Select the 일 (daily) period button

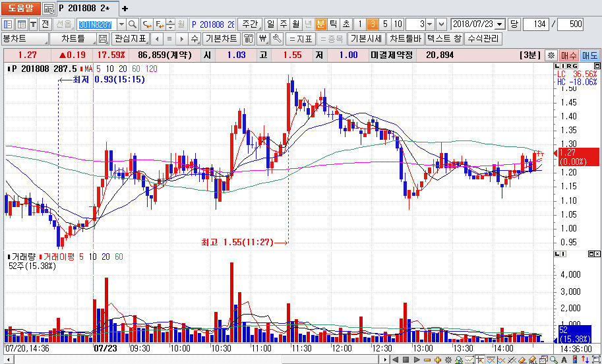pyautogui.click(x=270, y=24)
